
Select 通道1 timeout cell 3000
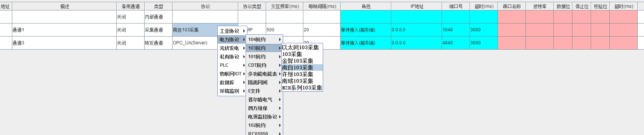484,30
